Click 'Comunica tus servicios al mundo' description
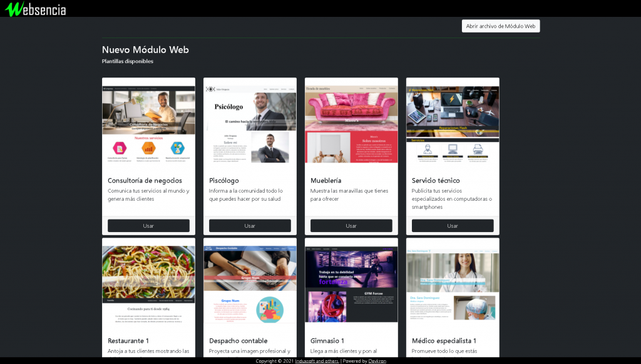This screenshot has width=641, height=364. [x=148, y=195]
